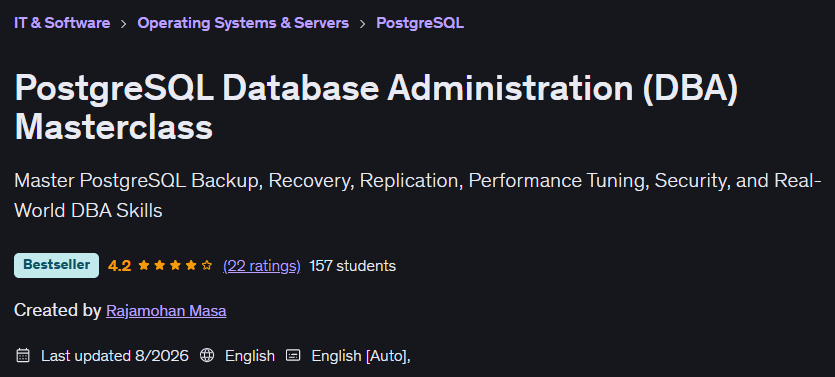This screenshot has height=377, width=835.
Task: Click the Bestseller badge
Action: [x=56, y=265]
